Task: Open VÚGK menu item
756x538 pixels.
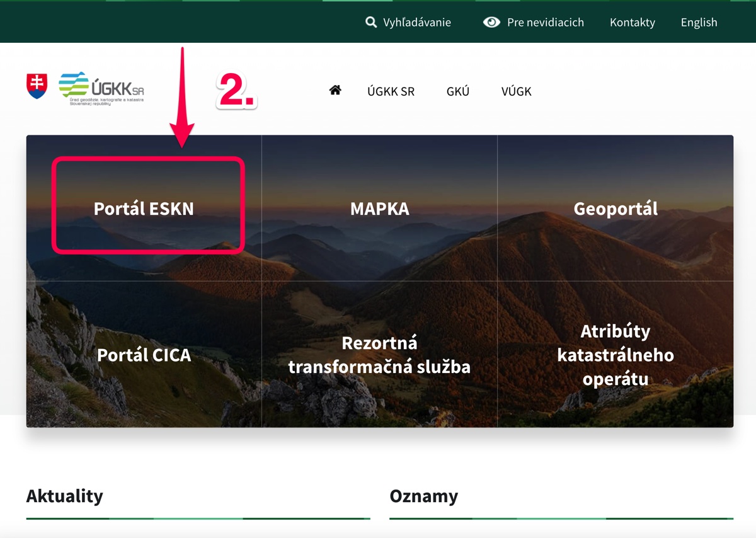Action: (x=517, y=91)
